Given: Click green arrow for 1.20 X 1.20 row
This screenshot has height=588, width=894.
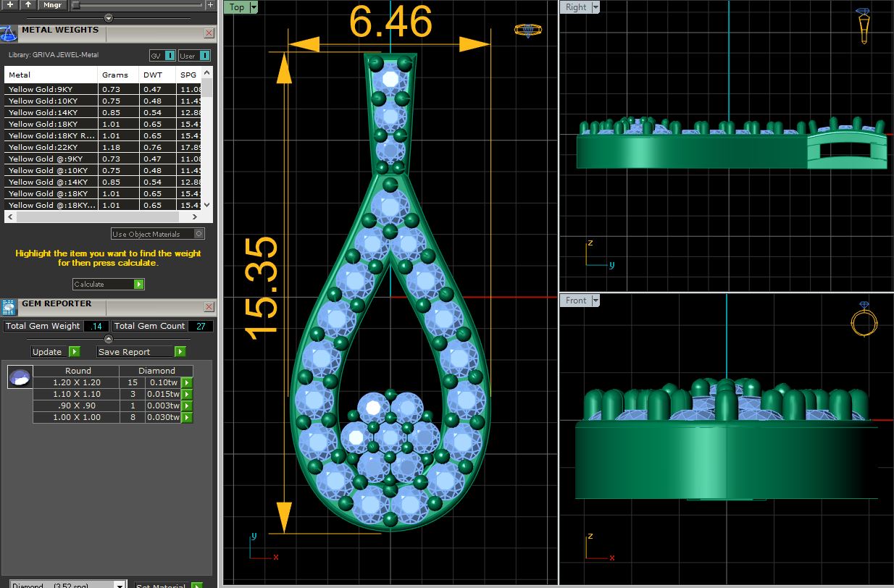Looking at the screenshot, I should (187, 382).
